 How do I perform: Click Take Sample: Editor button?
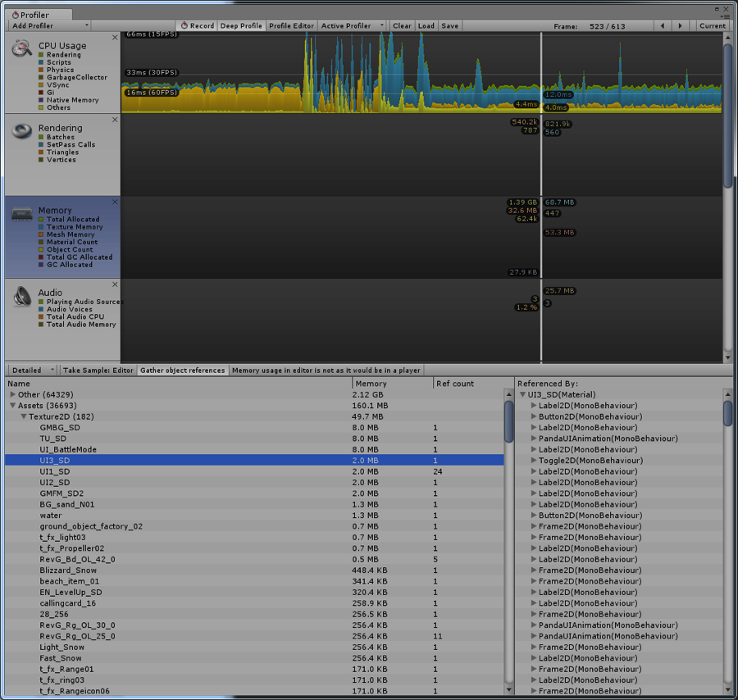tap(98, 370)
